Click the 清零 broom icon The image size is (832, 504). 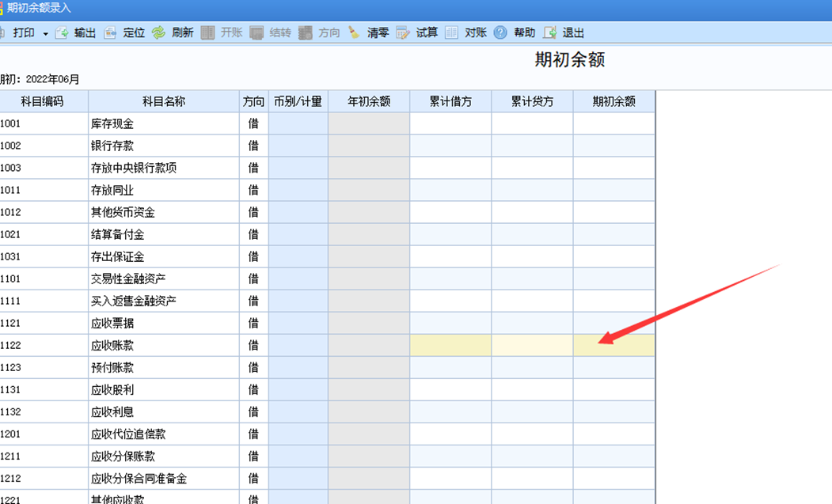tap(354, 33)
